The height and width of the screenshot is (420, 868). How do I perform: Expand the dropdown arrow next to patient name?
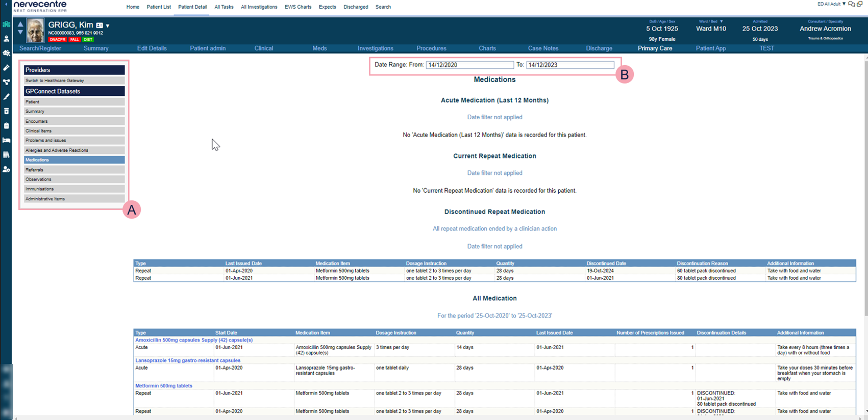[108, 26]
